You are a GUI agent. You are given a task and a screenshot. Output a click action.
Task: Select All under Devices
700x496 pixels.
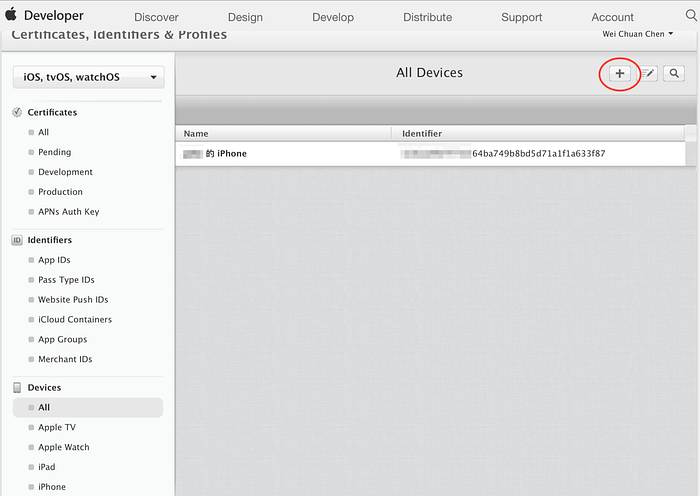[x=88, y=408]
